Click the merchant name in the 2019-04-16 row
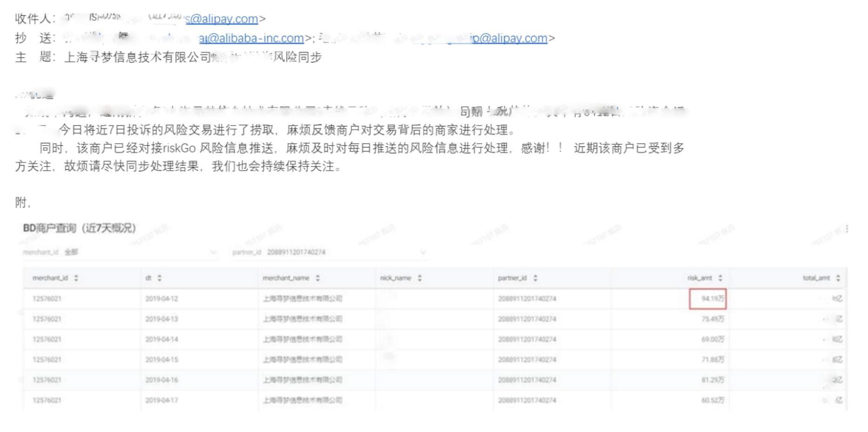The height and width of the screenshot is (432, 868). (x=303, y=380)
